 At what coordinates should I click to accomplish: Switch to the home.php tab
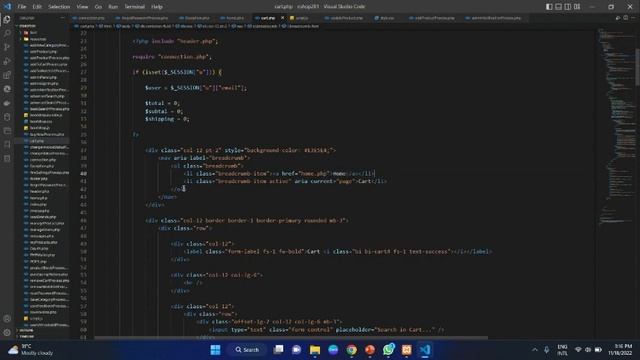pos(234,18)
